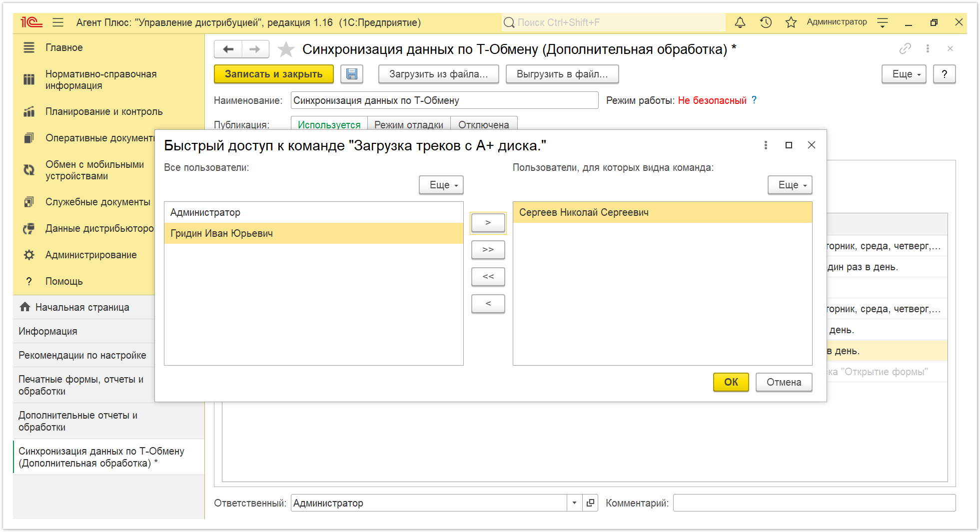
Task: Select Гридин Иван Юрьевич row
Action: coord(314,233)
